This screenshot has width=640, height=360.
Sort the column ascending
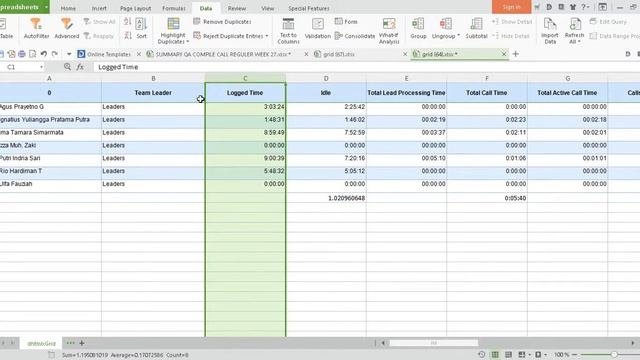tap(128, 22)
